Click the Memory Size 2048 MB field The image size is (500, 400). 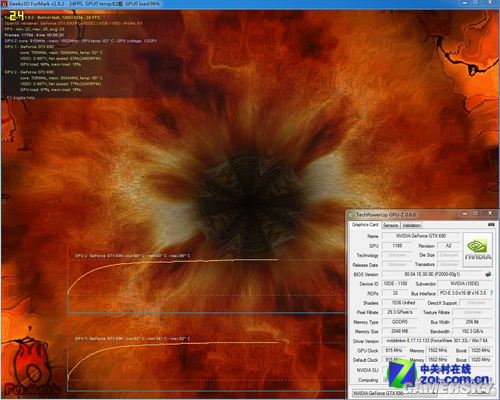pos(399,331)
